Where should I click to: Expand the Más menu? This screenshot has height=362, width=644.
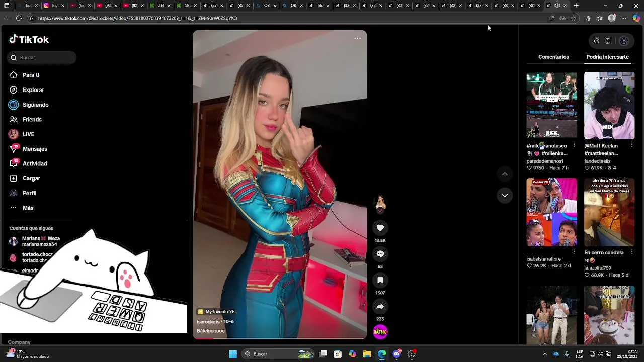coord(21,208)
